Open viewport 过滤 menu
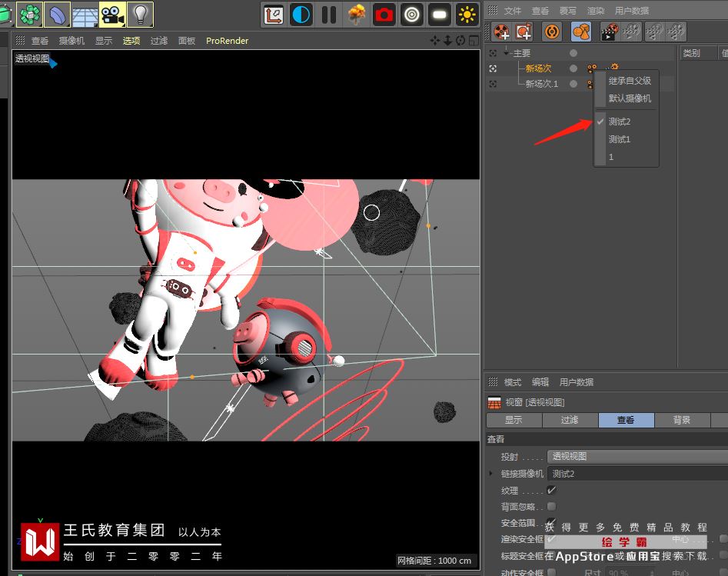The height and width of the screenshot is (576, 728). pyautogui.click(x=159, y=41)
